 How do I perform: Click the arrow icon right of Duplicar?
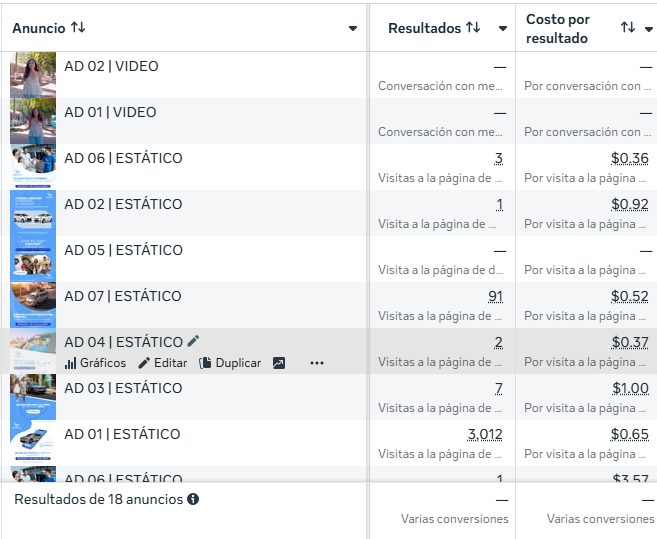tap(279, 363)
